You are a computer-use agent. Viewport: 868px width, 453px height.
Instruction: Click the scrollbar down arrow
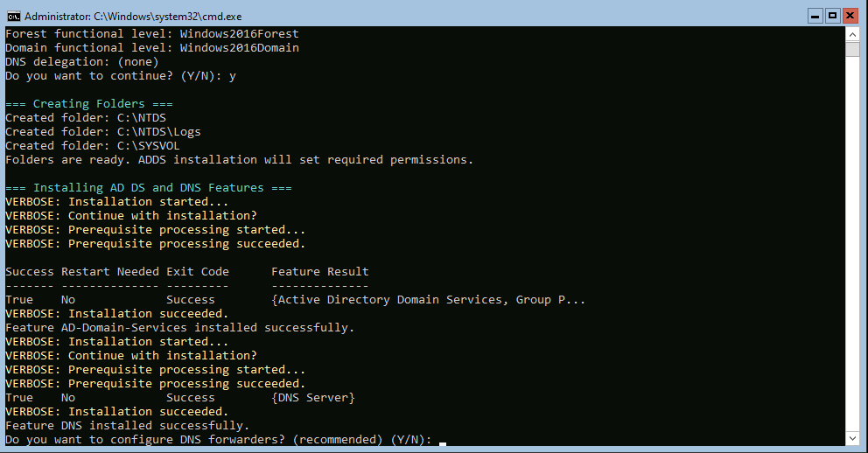[852, 437]
